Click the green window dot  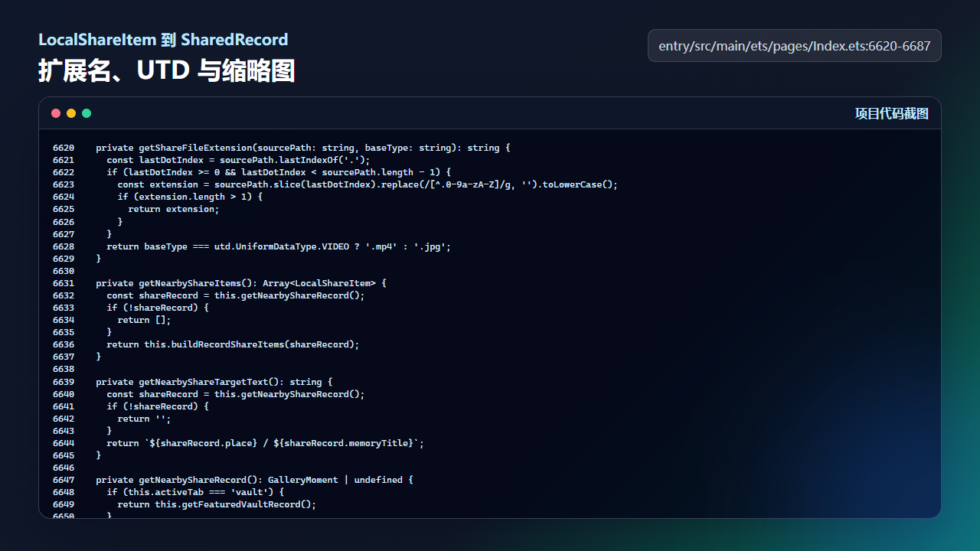point(87,113)
